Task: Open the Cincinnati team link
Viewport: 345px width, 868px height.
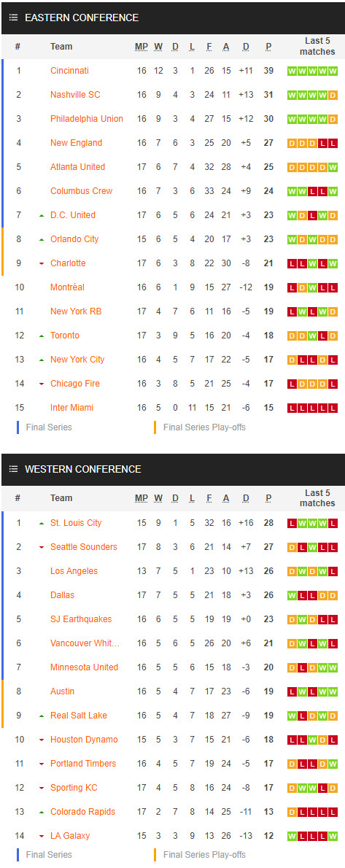Action: (x=69, y=70)
